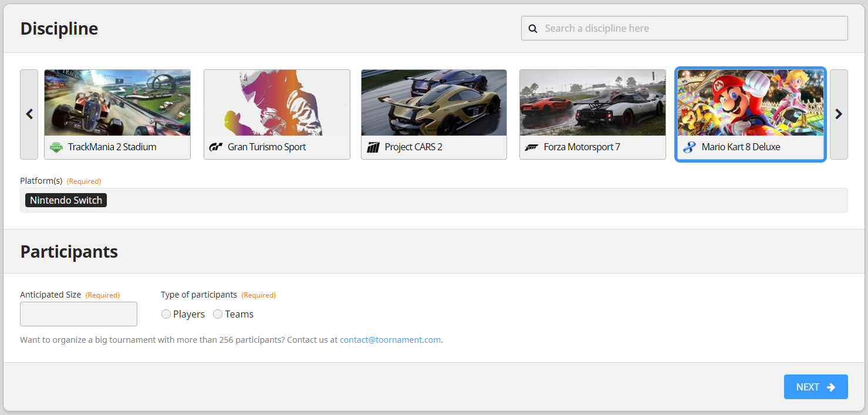Viewport: 868px width, 415px height.
Task: Click the Gran Turismo Sport logo icon
Action: point(215,147)
